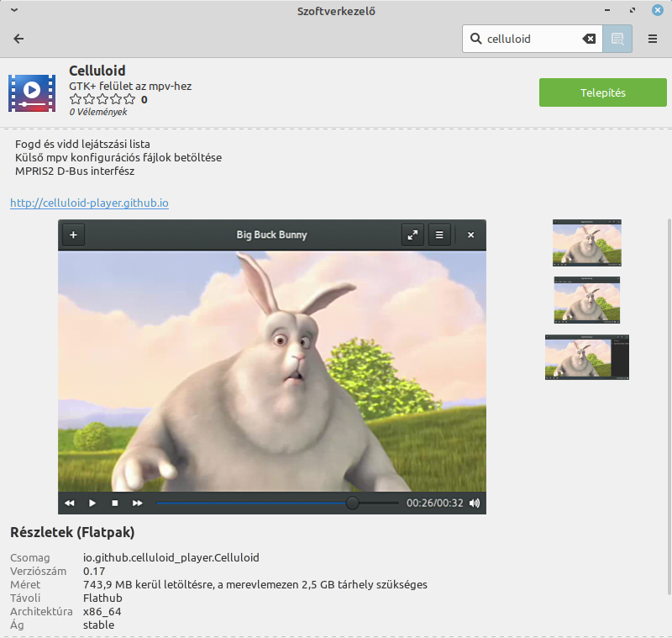The image size is (672, 638).
Task: Select the second screenshot thumbnail
Action: pos(586,300)
